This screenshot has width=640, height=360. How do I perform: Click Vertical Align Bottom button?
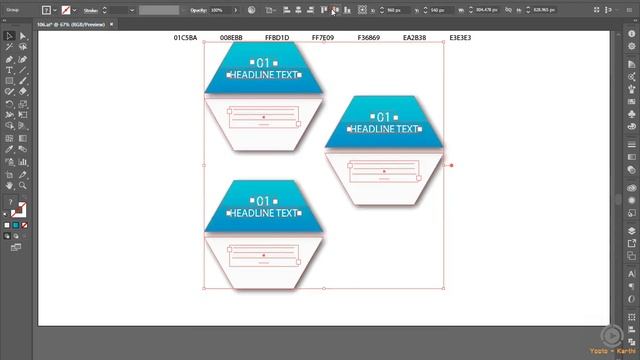(347, 10)
